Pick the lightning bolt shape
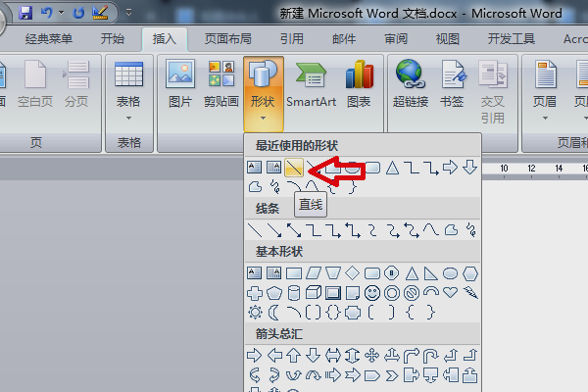The width and height of the screenshot is (588, 392). coord(470,293)
